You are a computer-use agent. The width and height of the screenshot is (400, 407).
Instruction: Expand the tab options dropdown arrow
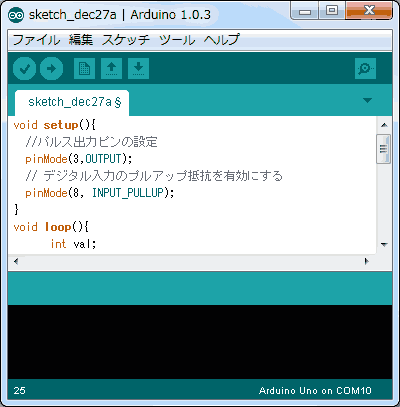367,100
